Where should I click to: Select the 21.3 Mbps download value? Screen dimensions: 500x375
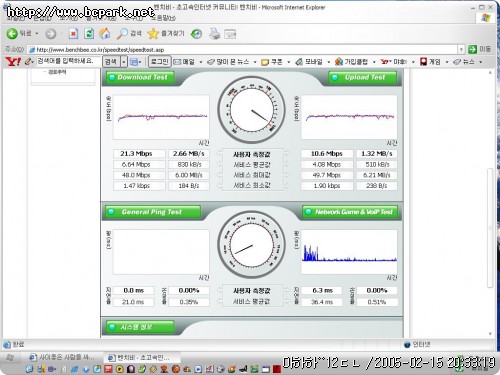[139, 154]
